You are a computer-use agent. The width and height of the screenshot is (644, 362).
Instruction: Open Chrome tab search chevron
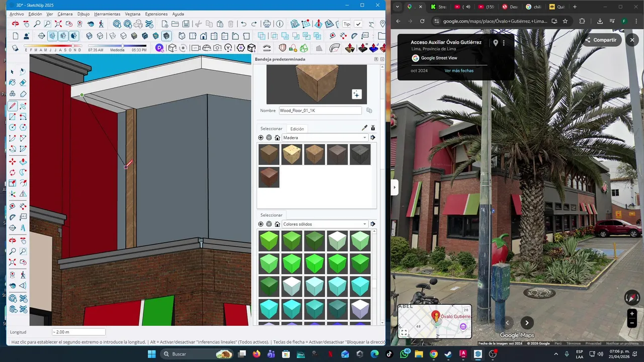(x=398, y=7)
